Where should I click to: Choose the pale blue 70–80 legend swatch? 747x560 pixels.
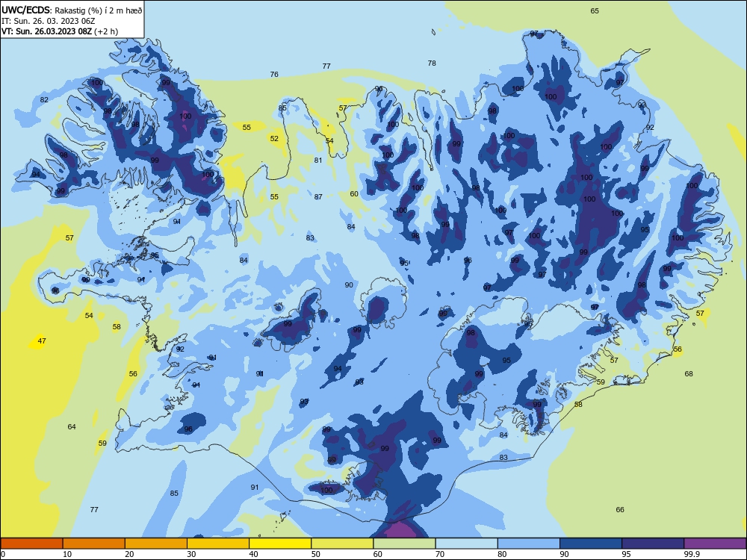pos(466,544)
